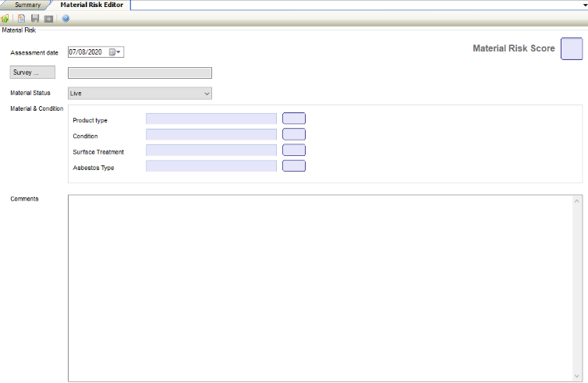Screen dimensions: 588x383
Task: Click the new document toolbar icon
Action: pyautogui.click(x=22, y=18)
